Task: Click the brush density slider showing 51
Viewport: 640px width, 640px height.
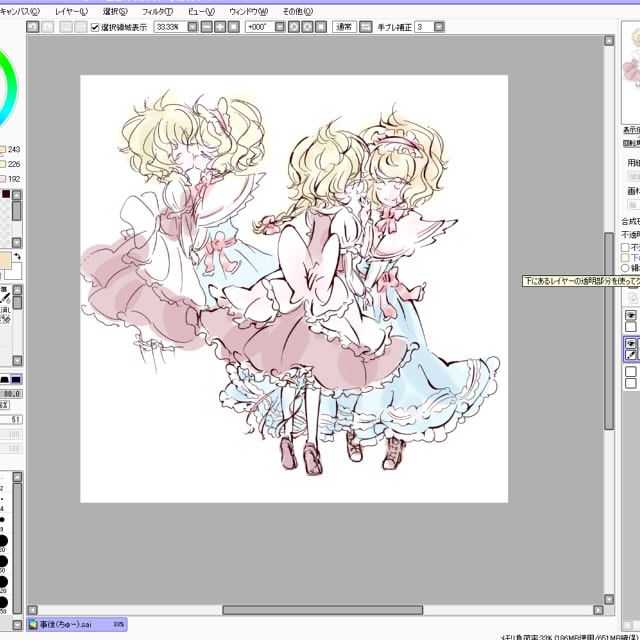Action: (x=11, y=420)
